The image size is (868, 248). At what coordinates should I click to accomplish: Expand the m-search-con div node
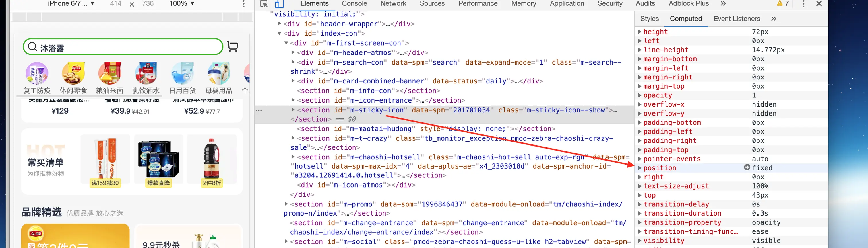click(293, 62)
